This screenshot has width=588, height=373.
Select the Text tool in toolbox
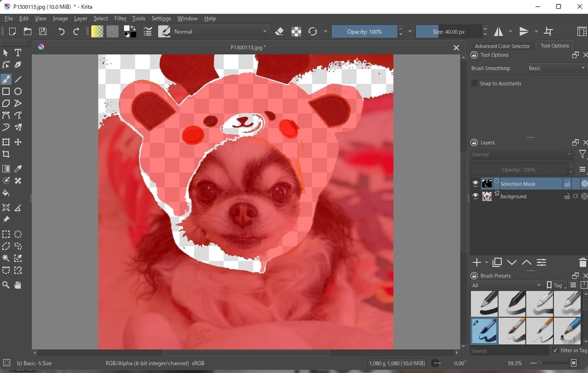tap(18, 52)
